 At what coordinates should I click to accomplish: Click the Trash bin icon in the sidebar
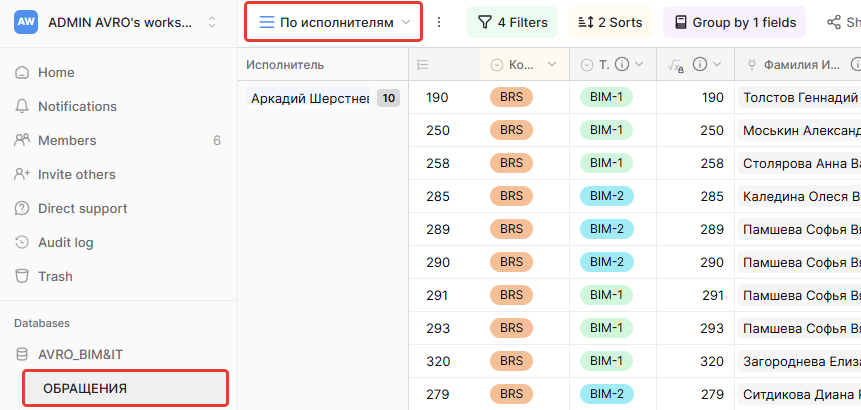tap(22, 277)
